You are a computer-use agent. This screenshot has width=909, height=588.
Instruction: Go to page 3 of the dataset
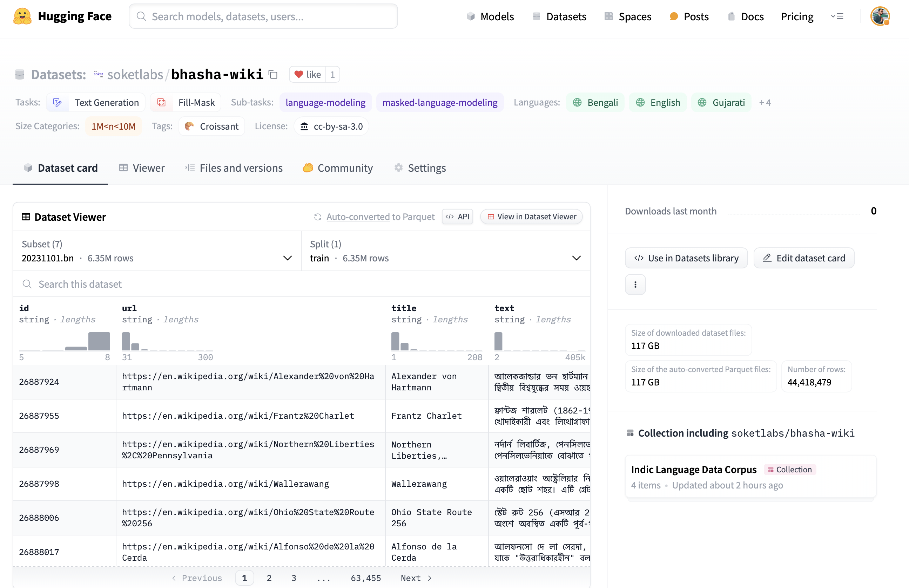coord(294,578)
